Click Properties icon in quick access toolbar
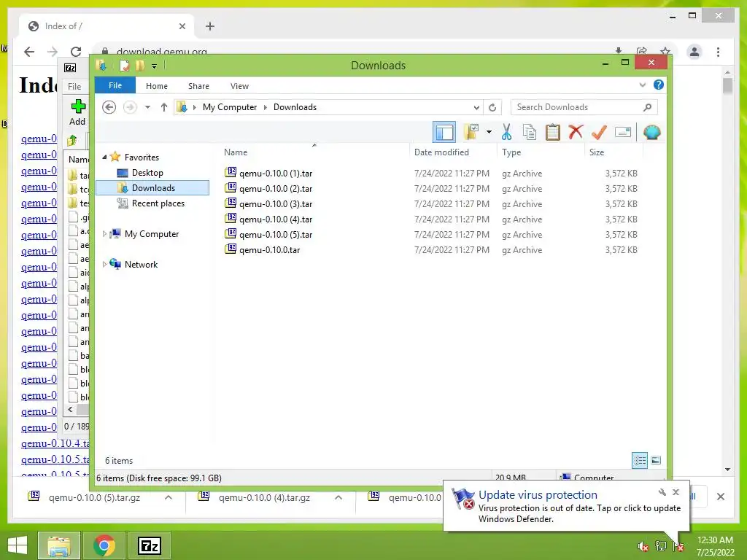Viewport: 747px width, 560px height. tap(124, 66)
